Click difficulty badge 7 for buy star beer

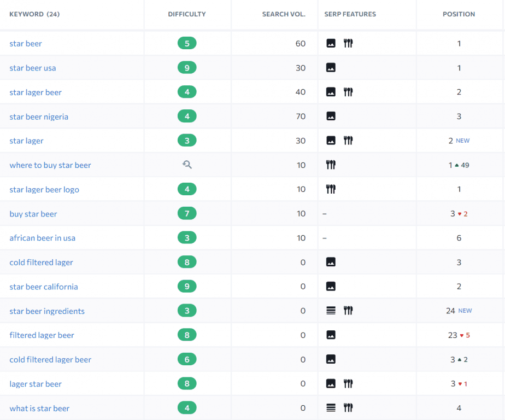tap(187, 213)
